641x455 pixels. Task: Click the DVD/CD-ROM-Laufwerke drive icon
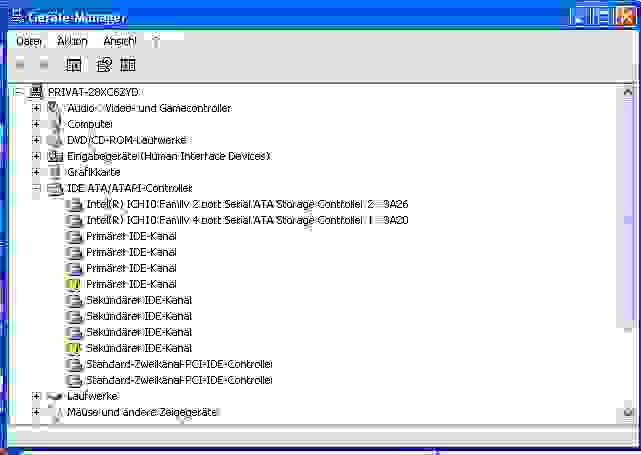pyautogui.click(x=55, y=140)
